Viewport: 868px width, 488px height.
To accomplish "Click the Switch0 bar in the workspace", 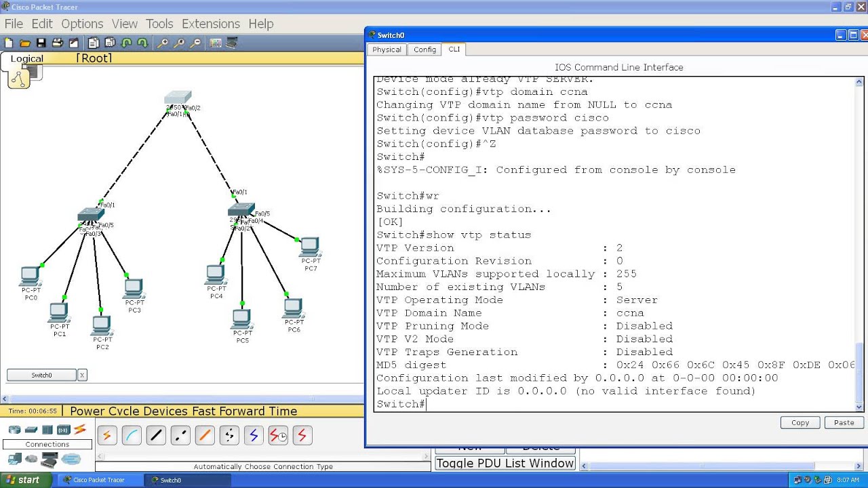I will 41,375.
